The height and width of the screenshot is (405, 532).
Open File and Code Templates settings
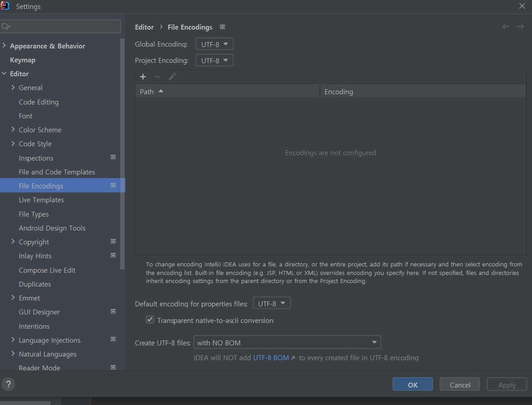[x=56, y=172]
